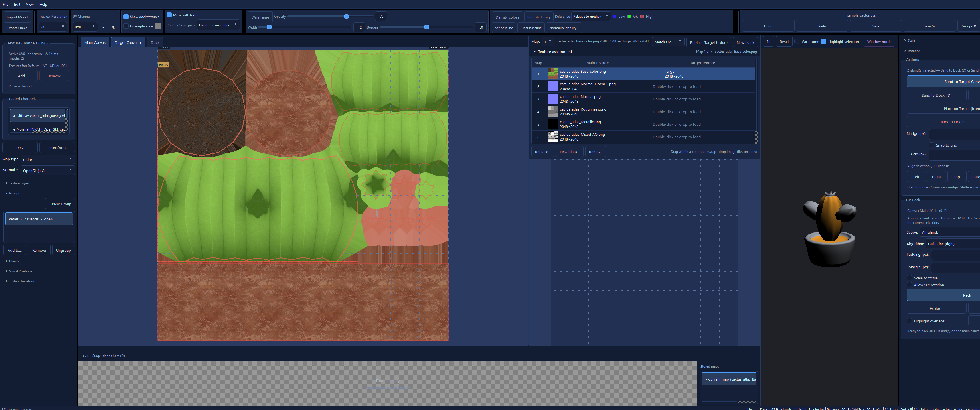Click the red High density color indicator

(x=642, y=16)
